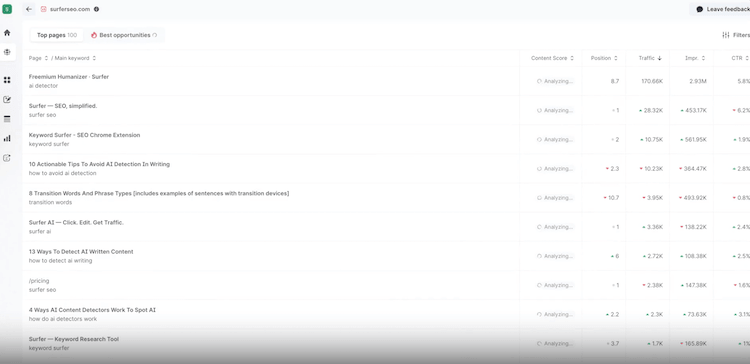Click the 'ai detector' keyword
The height and width of the screenshot is (364, 750).
[43, 86]
